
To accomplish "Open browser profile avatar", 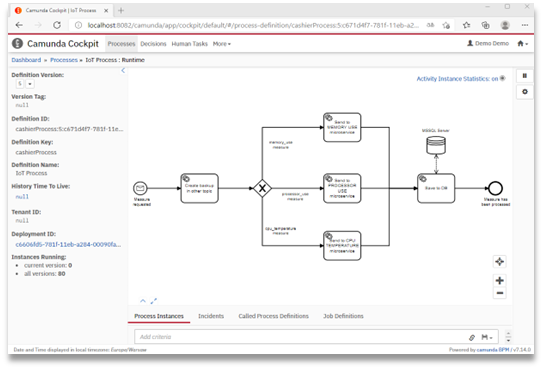I will pyautogui.click(x=505, y=25).
